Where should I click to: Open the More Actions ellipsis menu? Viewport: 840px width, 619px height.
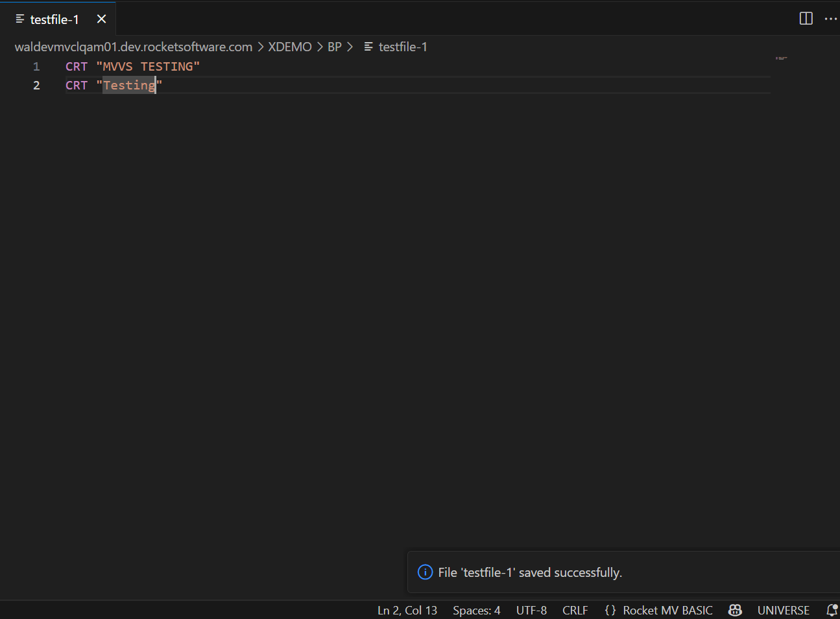click(x=830, y=19)
